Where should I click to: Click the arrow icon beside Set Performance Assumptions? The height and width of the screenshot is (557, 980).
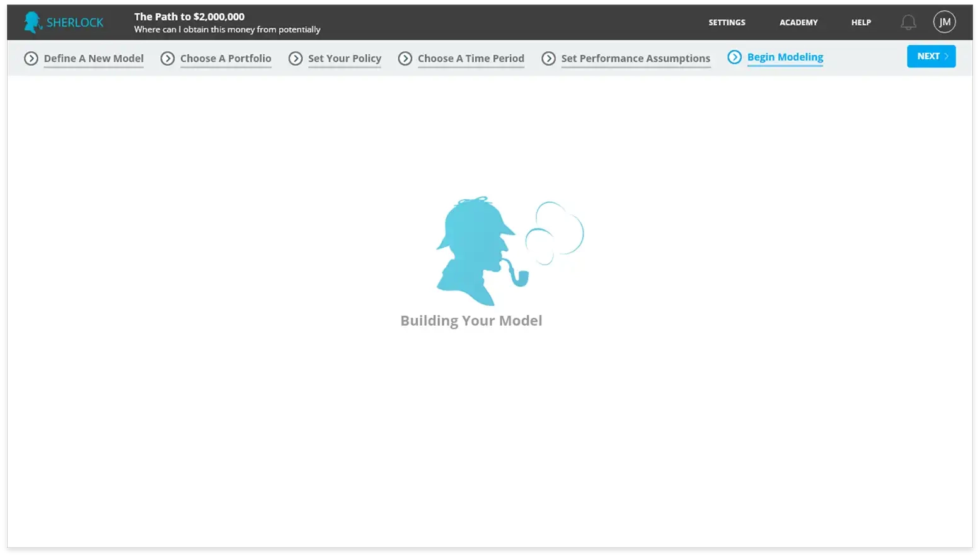click(x=549, y=59)
